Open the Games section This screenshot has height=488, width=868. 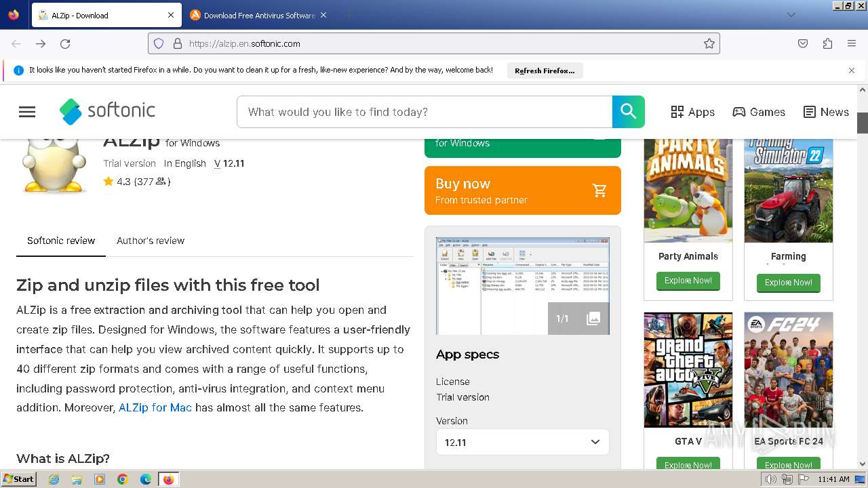pyautogui.click(x=759, y=112)
